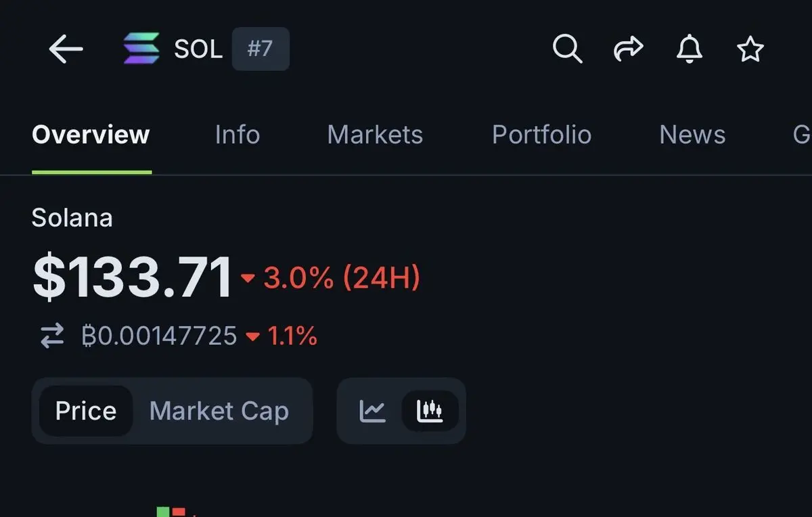Open the News tab

coord(692,135)
